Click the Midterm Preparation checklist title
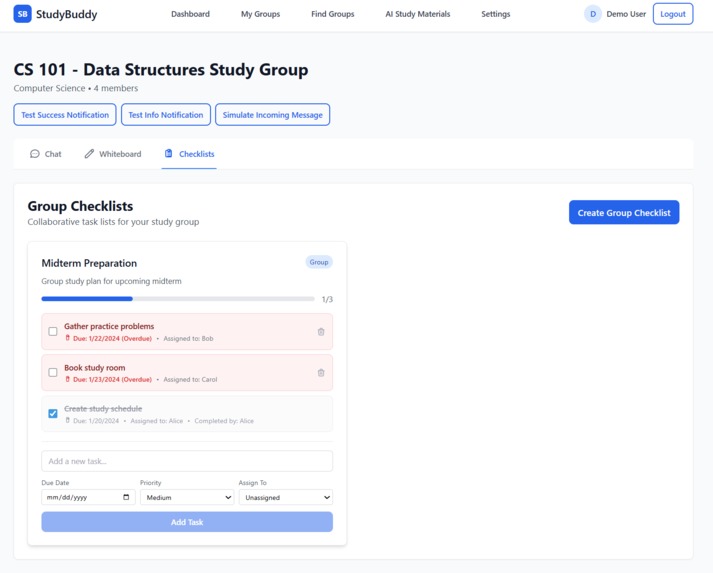Screen dimensions: 713x573 pyautogui.click(x=89, y=263)
